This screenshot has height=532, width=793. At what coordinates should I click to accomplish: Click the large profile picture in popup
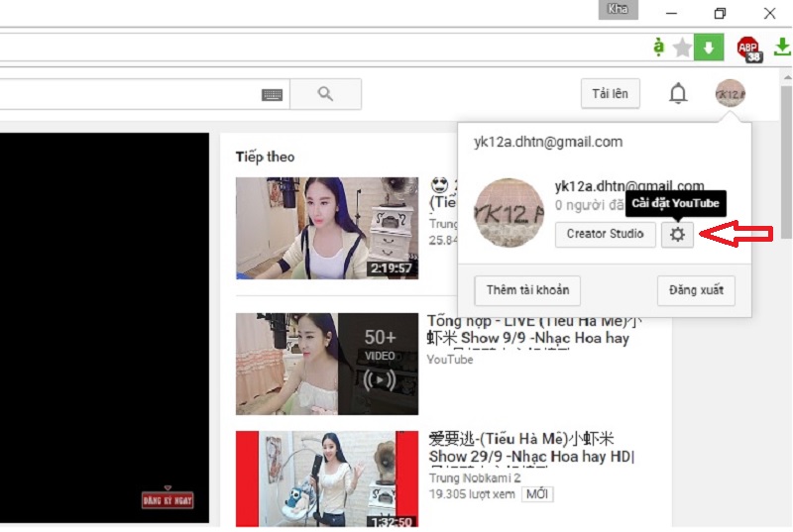tap(509, 213)
